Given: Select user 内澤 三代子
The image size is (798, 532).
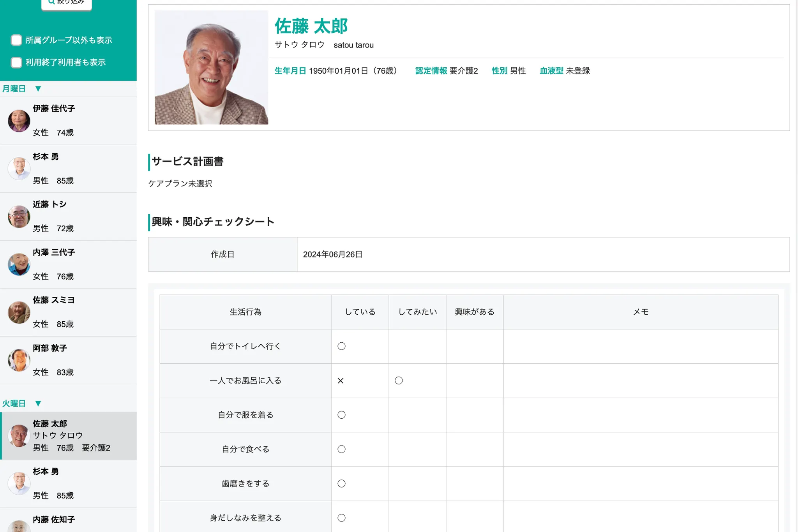Looking at the screenshot, I should [x=68, y=264].
